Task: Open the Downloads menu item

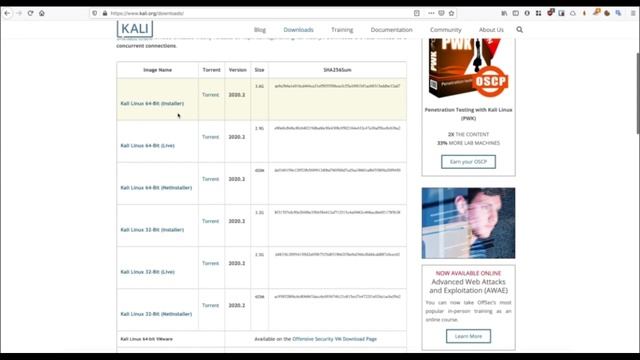Action: [298, 30]
